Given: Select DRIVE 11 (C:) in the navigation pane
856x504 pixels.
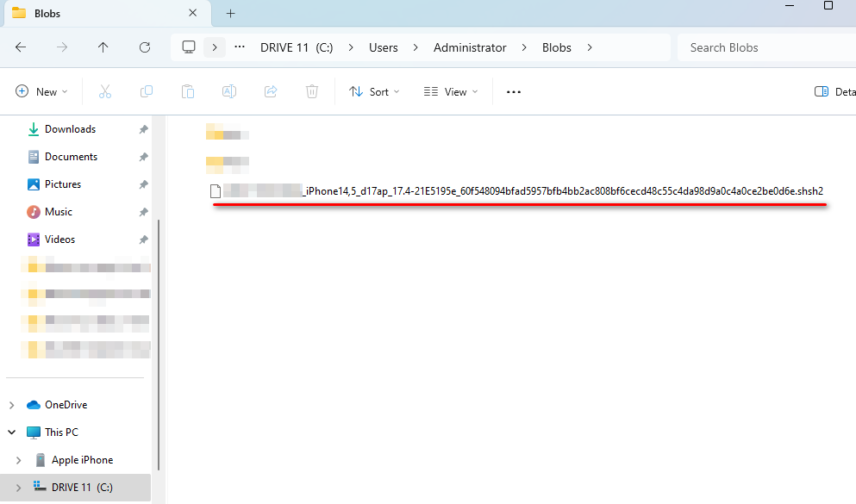Looking at the screenshot, I should click(x=82, y=487).
